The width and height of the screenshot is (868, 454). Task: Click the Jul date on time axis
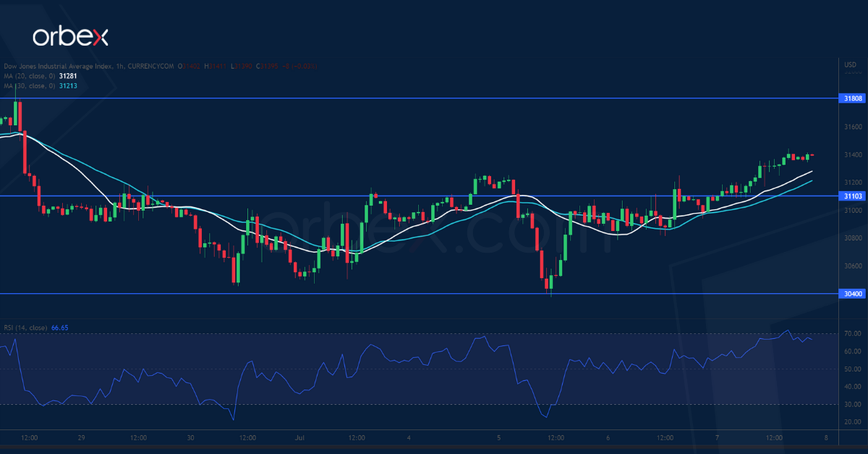[299, 438]
